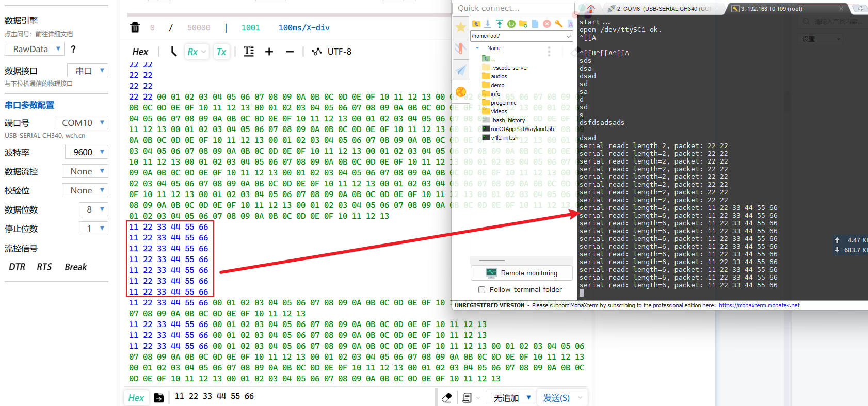Open the RawData engine dropdown
The image size is (868, 406).
click(35, 49)
